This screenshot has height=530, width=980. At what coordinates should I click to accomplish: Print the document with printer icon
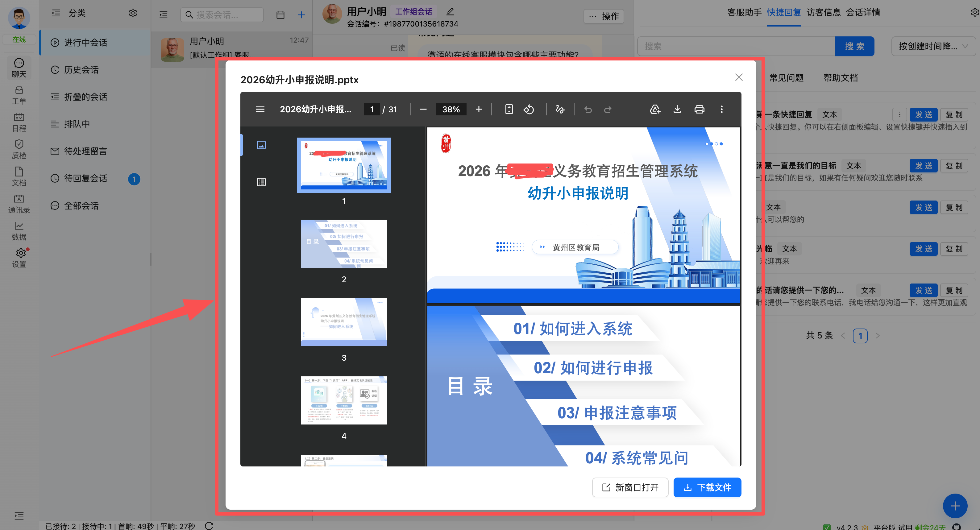point(699,109)
